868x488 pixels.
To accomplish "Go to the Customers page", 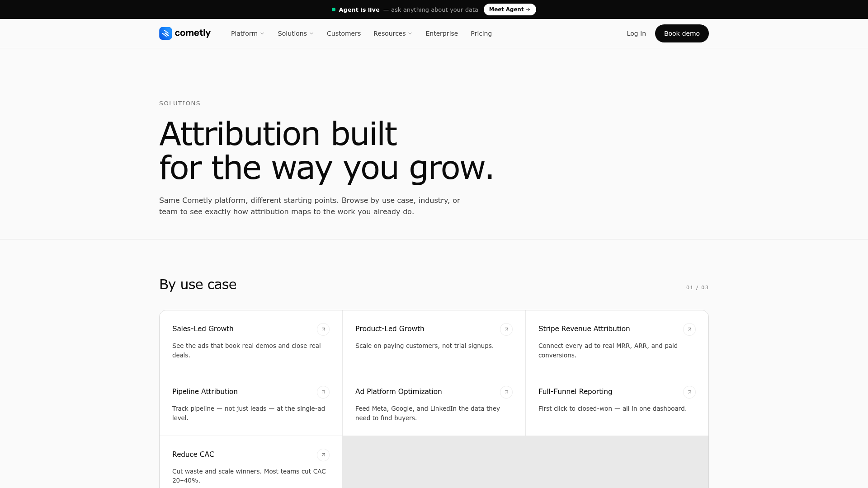I will [x=344, y=33].
